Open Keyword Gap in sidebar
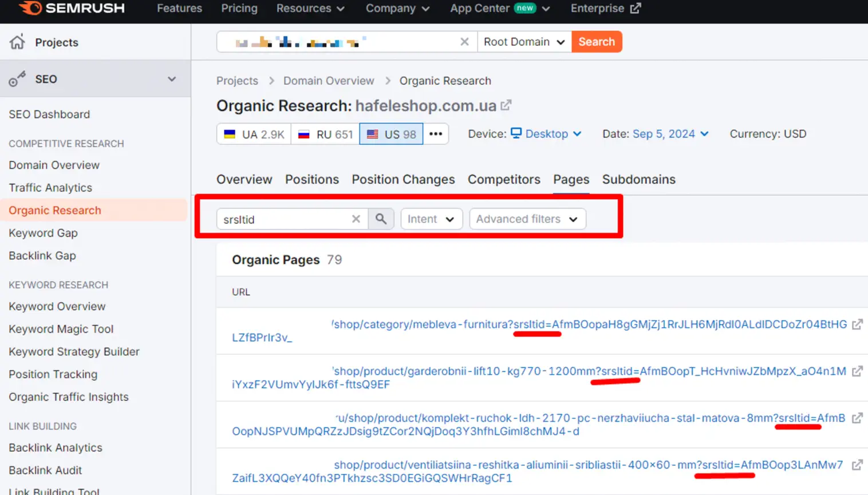The width and height of the screenshot is (868, 495). click(x=43, y=233)
